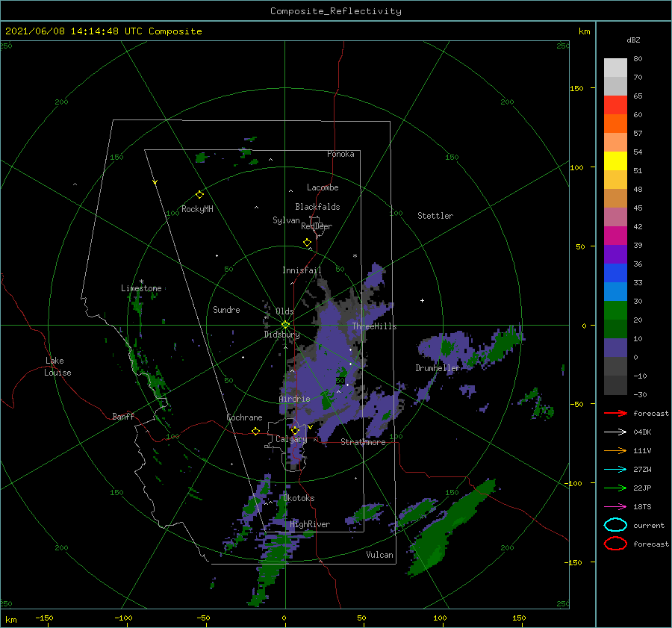
Task: Click the yellow diamond marker near RockyMH
Action: (x=199, y=195)
